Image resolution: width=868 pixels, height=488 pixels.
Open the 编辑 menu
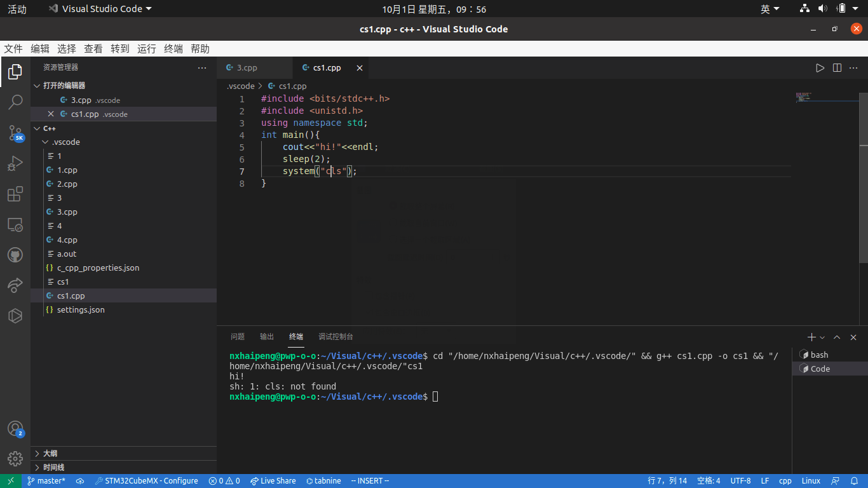40,49
